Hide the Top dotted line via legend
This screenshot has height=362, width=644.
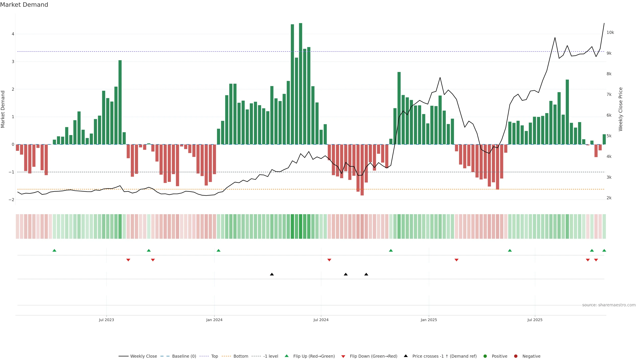click(x=214, y=356)
